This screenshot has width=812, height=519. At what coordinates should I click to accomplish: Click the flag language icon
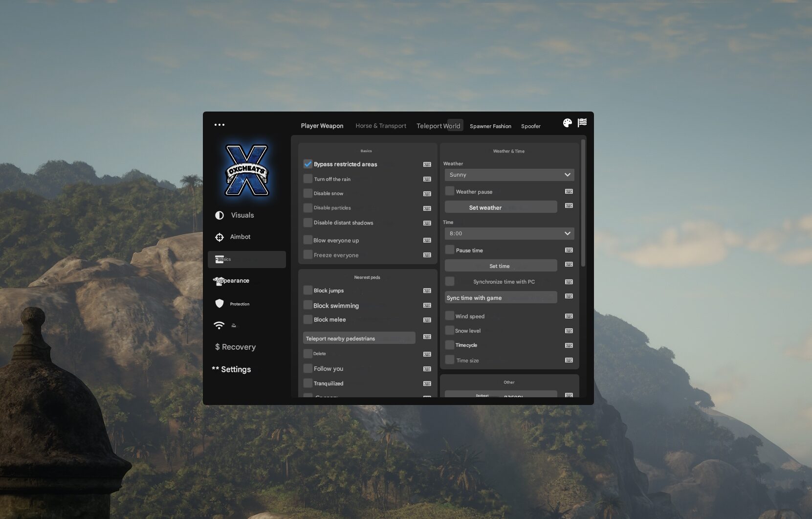point(582,123)
